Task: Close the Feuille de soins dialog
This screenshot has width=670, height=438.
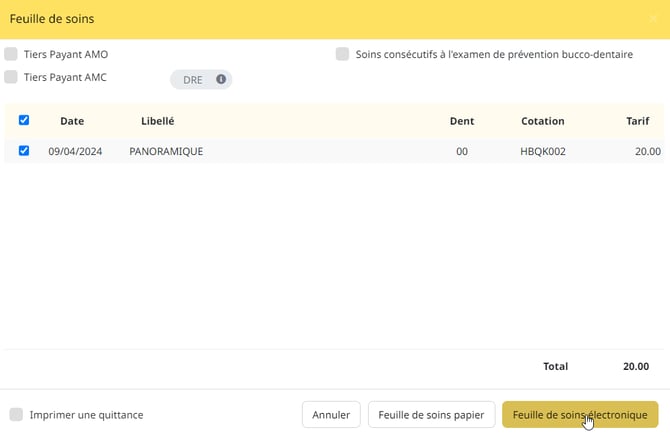Action: (654, 19)
